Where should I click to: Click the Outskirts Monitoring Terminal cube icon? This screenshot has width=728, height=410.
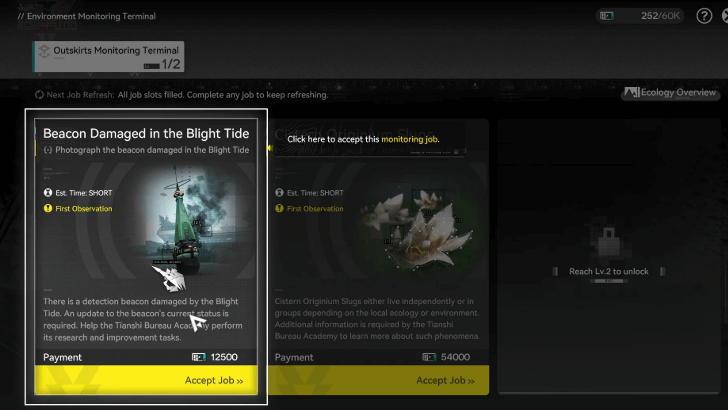point(44,51)
